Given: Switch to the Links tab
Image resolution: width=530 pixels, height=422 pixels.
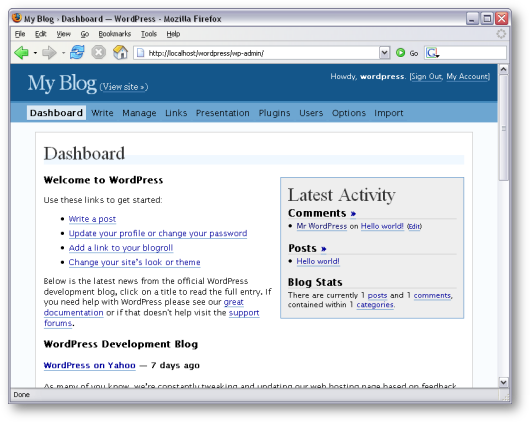Looking at the screenshot, I should click(x=176, y=113).
